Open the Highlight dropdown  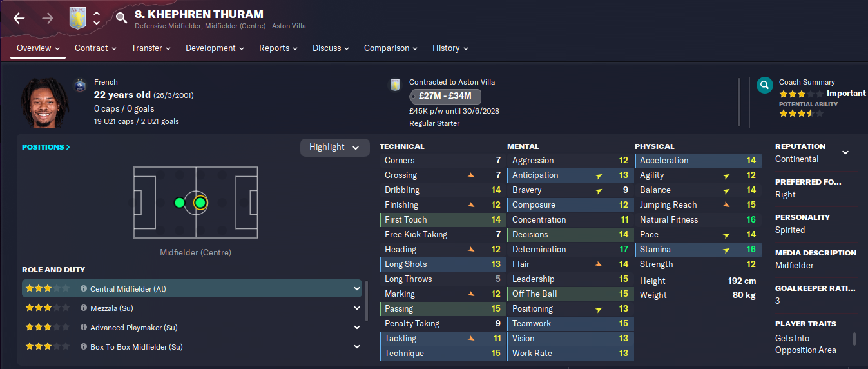335,147
